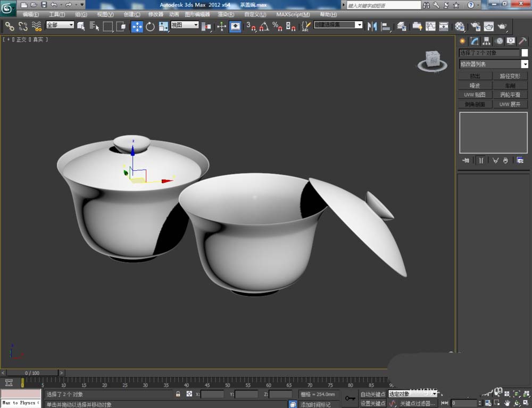Open the 视图(V) menu

tap(105, 14)
